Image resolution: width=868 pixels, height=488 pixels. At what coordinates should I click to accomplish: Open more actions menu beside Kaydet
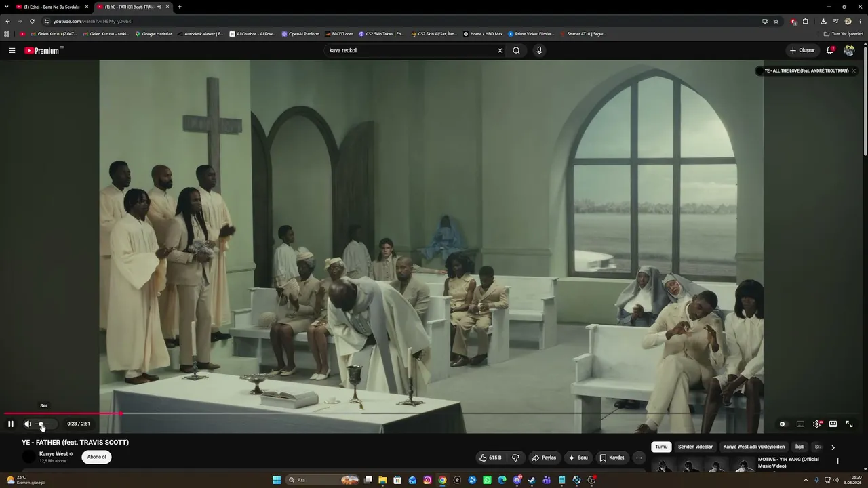pyautogui.click(x=639, y=457)
